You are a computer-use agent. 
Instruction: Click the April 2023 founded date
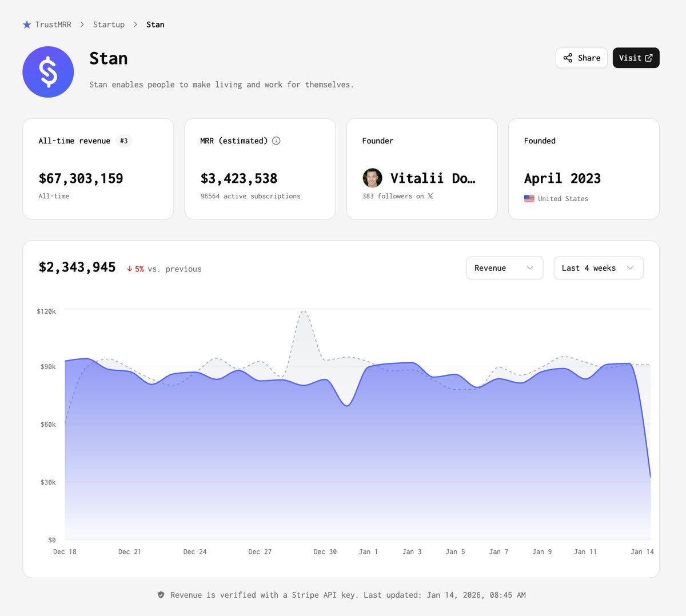563,178
